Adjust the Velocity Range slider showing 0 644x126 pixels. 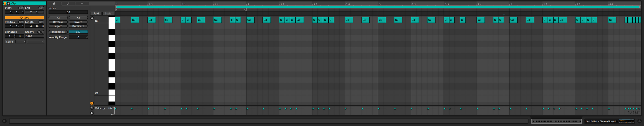pos(78,37)
